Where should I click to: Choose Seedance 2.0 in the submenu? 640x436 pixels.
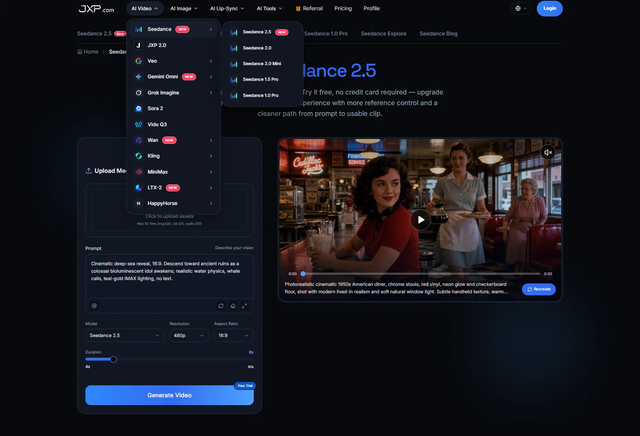(262, 48)
